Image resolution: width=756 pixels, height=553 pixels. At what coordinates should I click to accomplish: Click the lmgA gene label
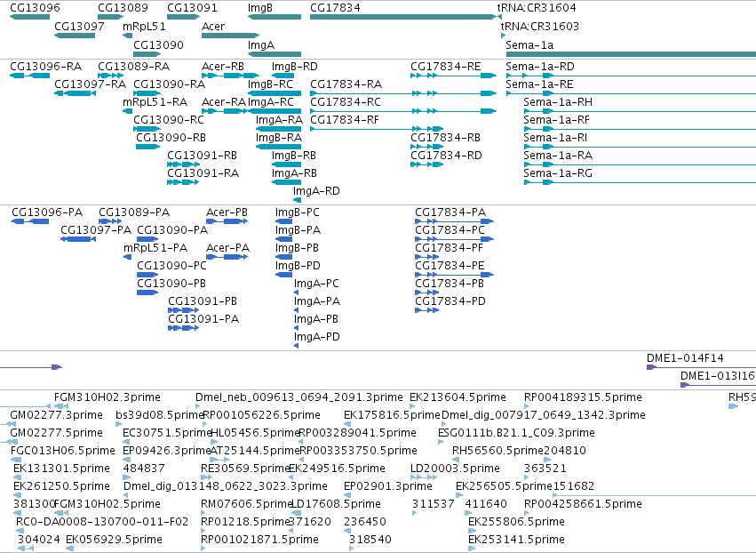(x=261, y=44)
